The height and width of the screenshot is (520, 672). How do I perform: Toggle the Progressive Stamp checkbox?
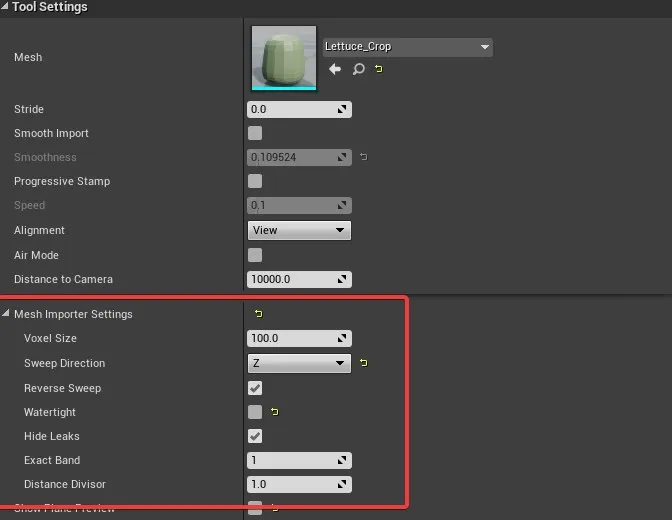[255, 181]
